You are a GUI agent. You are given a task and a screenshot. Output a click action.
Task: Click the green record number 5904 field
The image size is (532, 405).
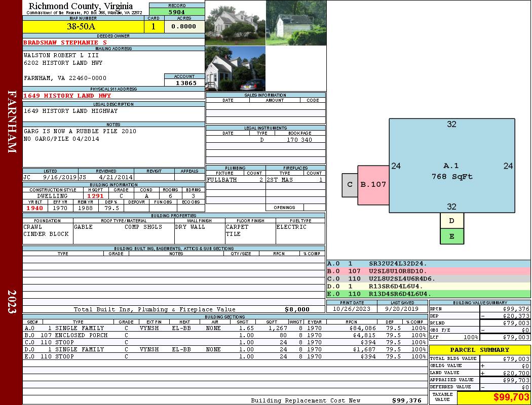click(x=177, y=12)
